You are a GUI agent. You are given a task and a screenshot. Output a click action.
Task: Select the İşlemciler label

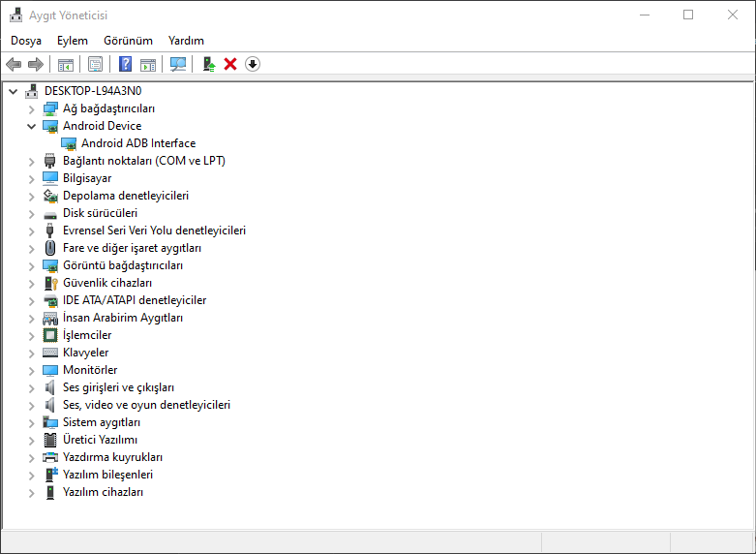click(x=87, y=335)
